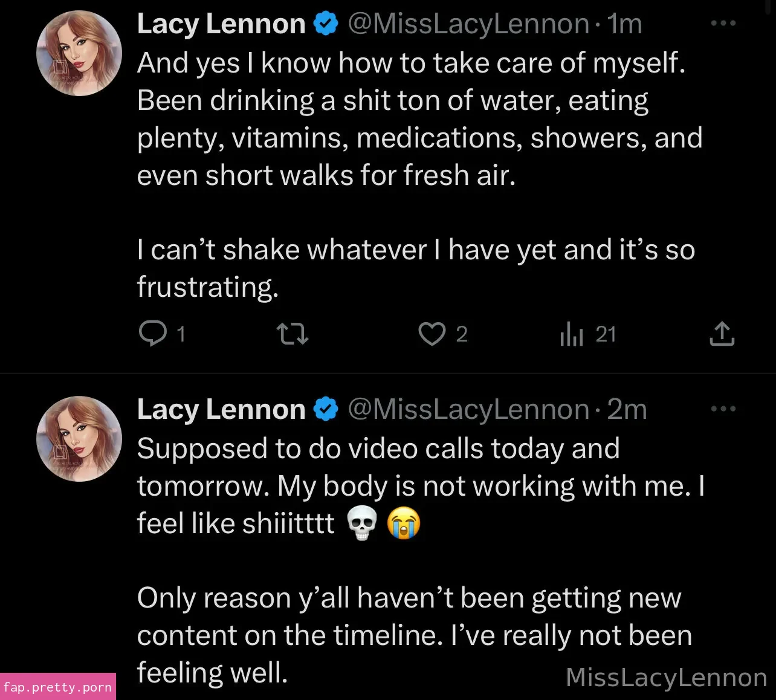
Task: Reply to the 'take care of myself' tweet
Action: [x=153, y=334]
